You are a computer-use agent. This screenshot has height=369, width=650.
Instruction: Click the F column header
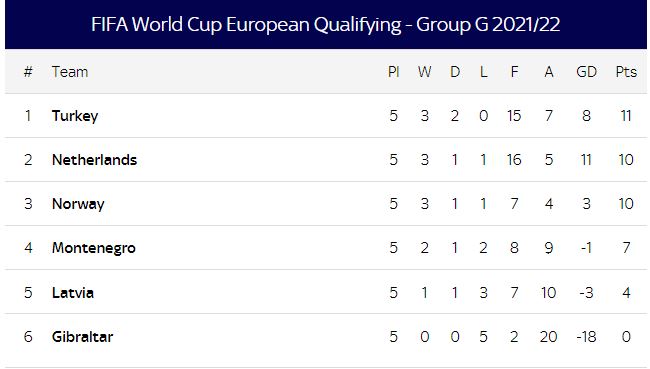[514, 72]
